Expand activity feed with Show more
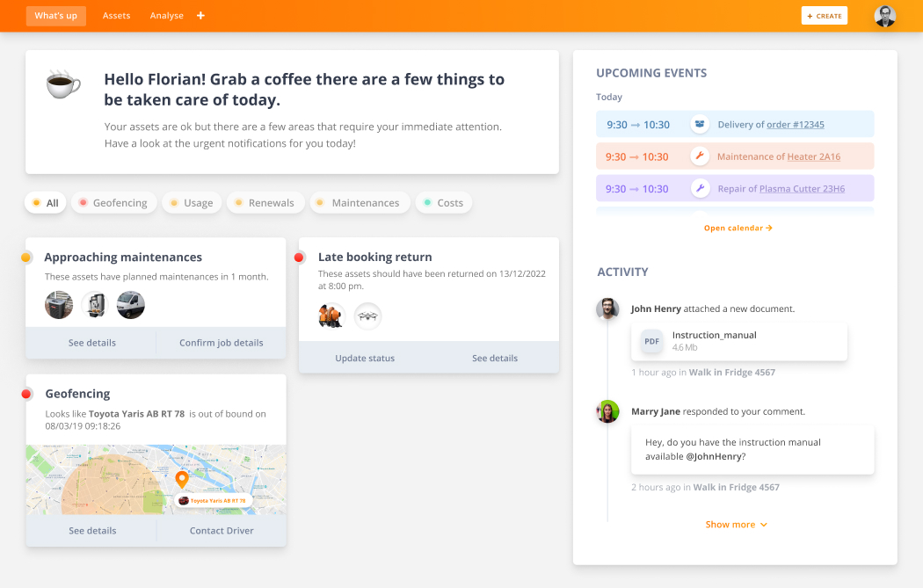 coord(737,524)
